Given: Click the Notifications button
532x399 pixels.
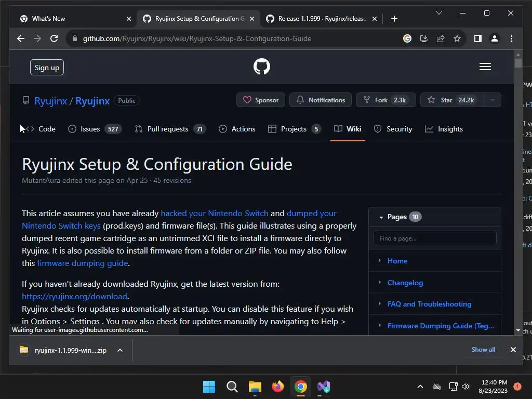Looking at the screenshot, I should tap(320, 100).
